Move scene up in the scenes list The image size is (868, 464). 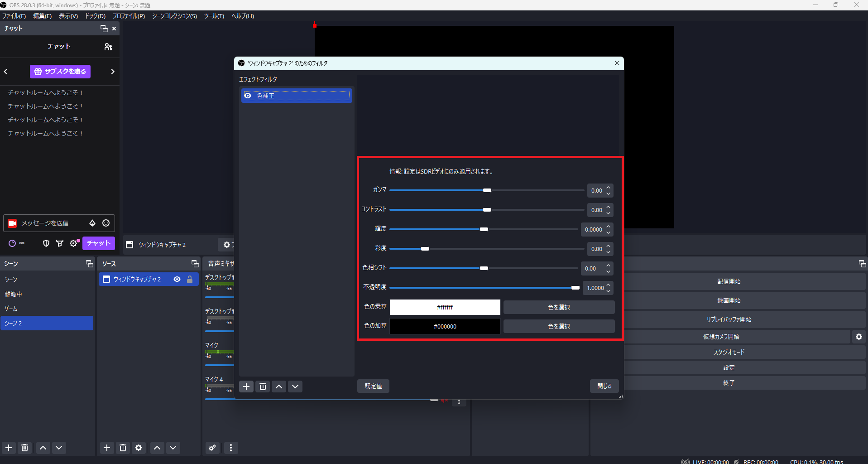tap(43, 448)
